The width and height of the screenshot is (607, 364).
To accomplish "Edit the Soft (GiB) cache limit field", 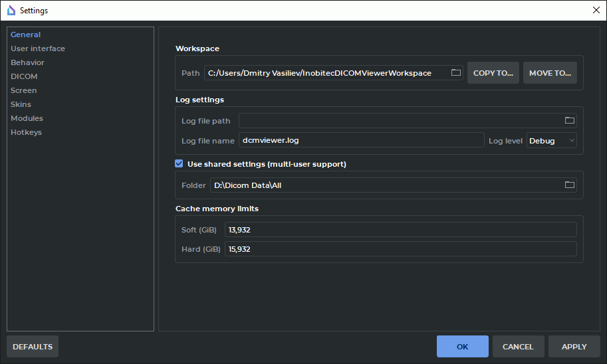I will (400, 230).
